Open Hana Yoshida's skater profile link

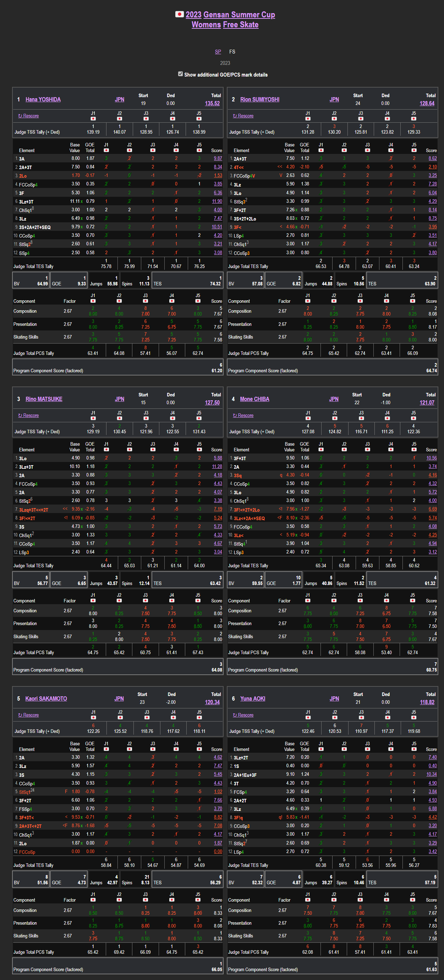(43, 100)
